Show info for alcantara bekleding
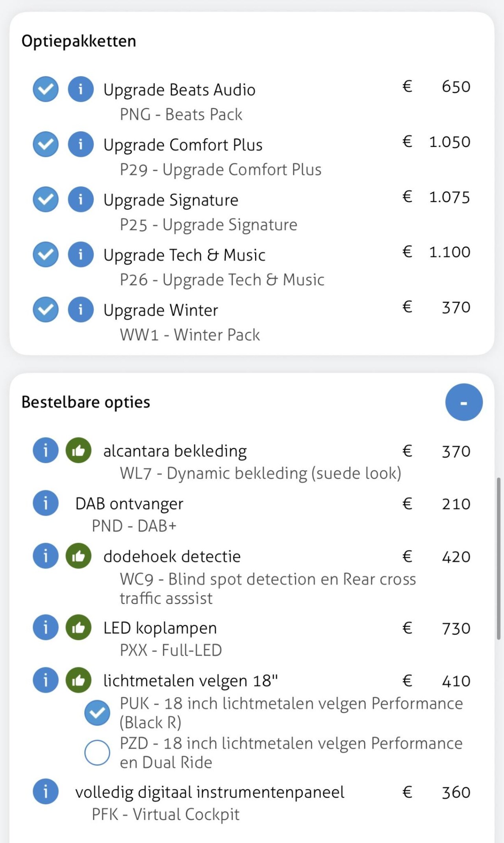This screenshot has width=504, height=843. click(46, 450)
